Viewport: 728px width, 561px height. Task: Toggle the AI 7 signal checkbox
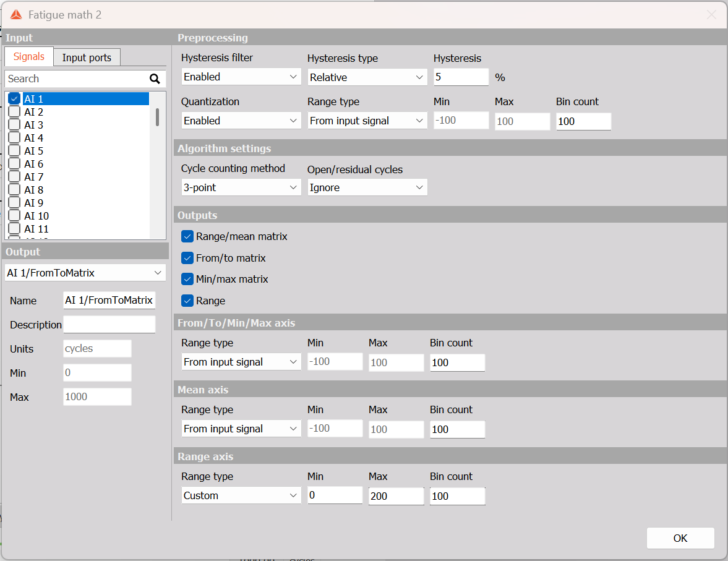(14, 176)
